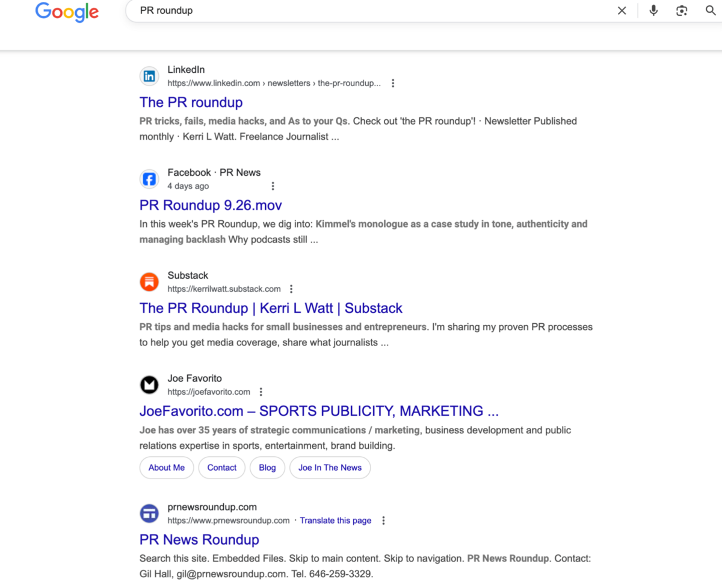Click the Substack favicon for Kerri L Watt

tap(149, 281)
